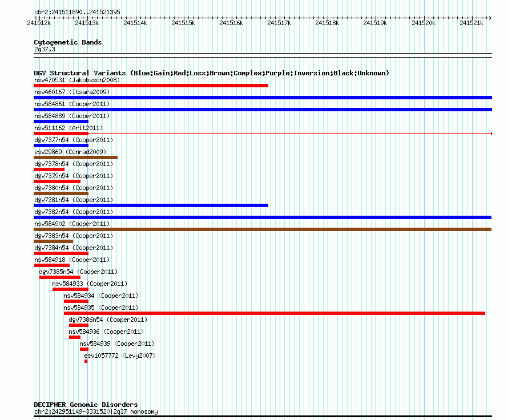Viewport: 508px width, 420px height.
Task: Click short blue bar under nsv584889
Action: coord(61,122)
